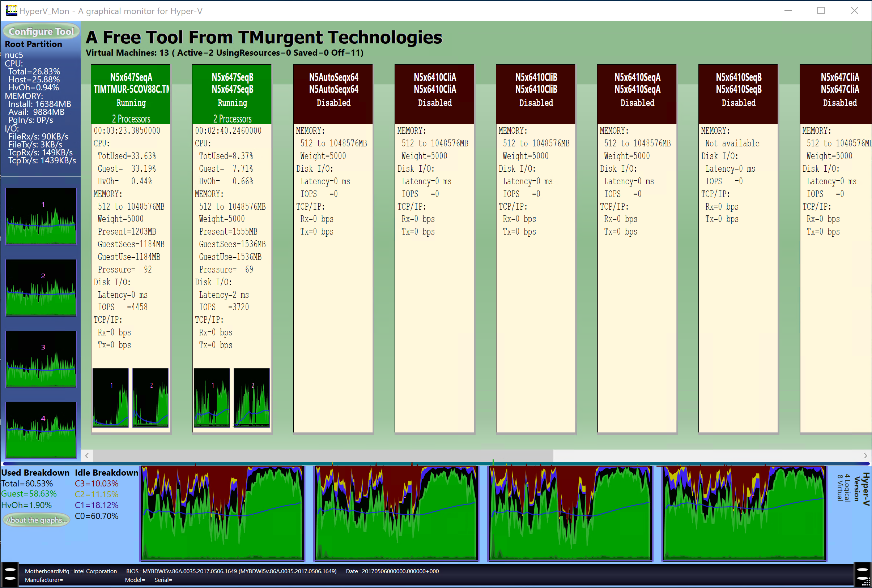Screen dimensions: 872x588
Task: Click the C2=11.15% idle value
Action: pos(97,494)
